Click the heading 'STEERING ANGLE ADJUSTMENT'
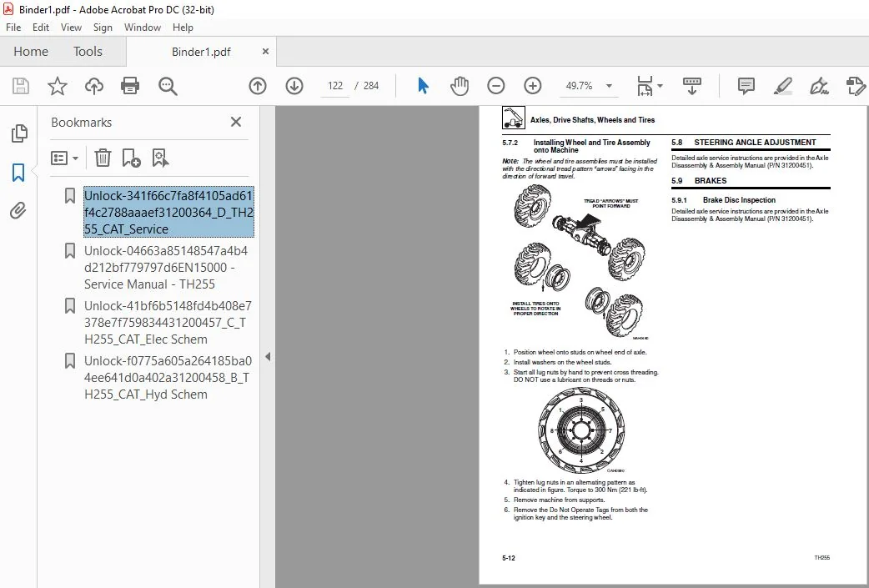 755,143
